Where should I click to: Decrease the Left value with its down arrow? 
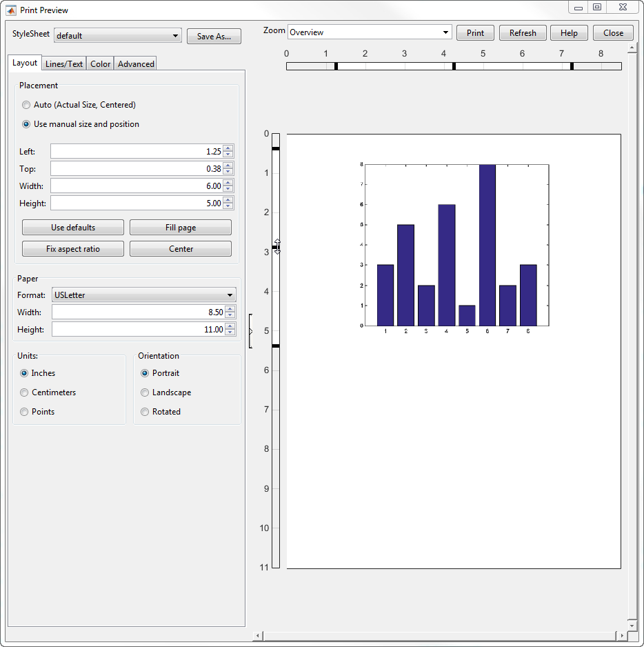click(228, 155)
